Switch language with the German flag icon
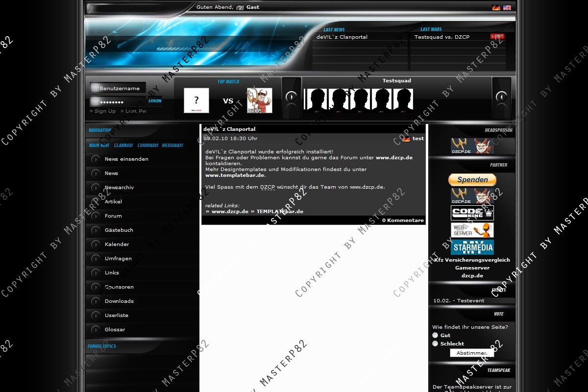 (496, 8)
